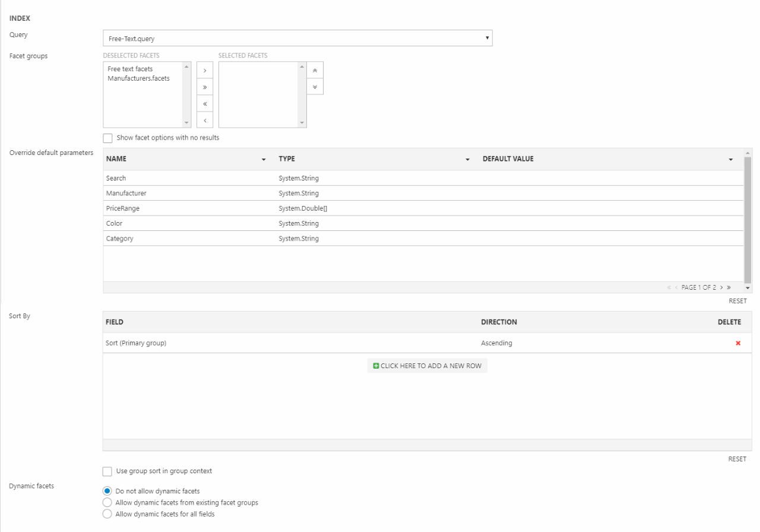This screenshot has height=532, width=760.
Task: Click the move selected facet right arrow
Action: pos(205,71)
